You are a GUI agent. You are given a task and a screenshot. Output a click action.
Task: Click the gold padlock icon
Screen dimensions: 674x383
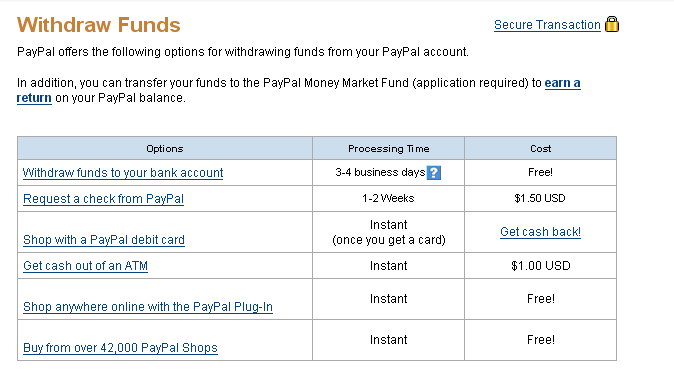coord(612,24)
